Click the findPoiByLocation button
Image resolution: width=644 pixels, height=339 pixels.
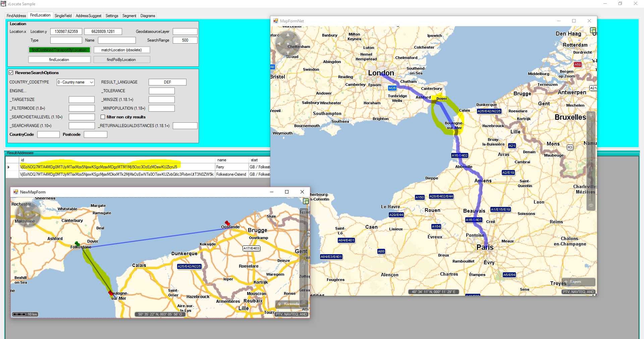pyautogui.click(x=121, y=60)
